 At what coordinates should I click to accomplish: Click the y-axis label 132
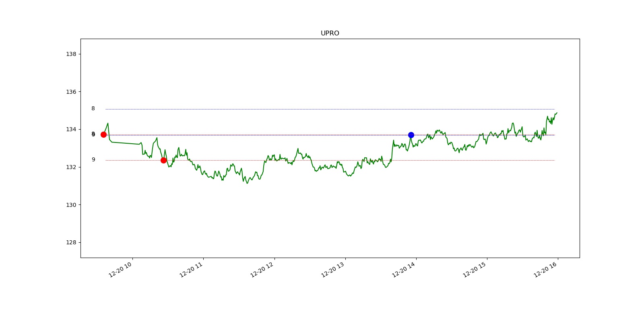pyautogui.click(x=71, y=167)
